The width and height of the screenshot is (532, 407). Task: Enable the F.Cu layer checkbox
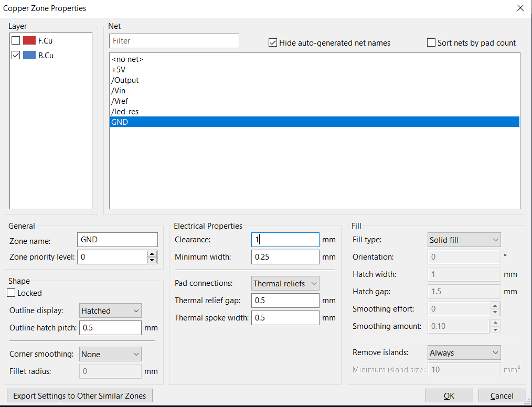click(16, 40)
